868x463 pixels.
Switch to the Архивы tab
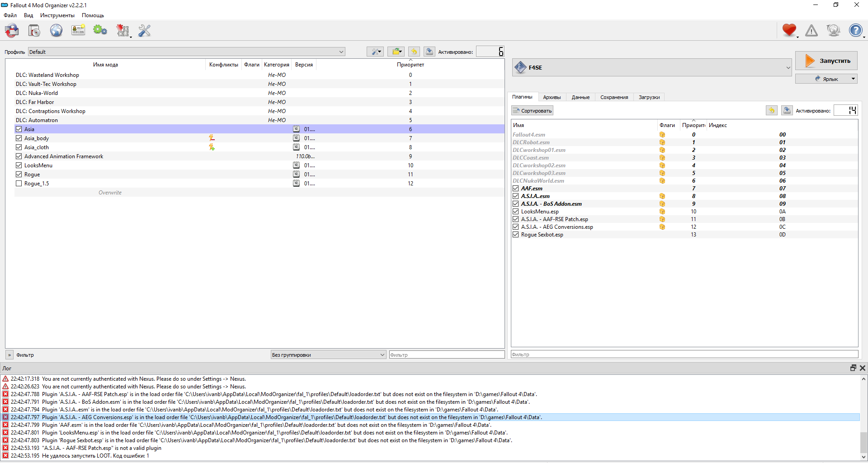coord(552,97)
